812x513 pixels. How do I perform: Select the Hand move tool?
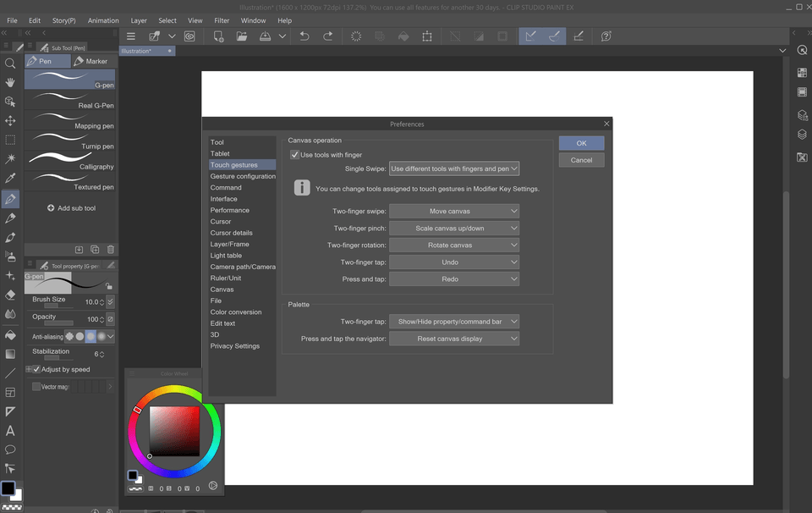[x=10, y=82]
